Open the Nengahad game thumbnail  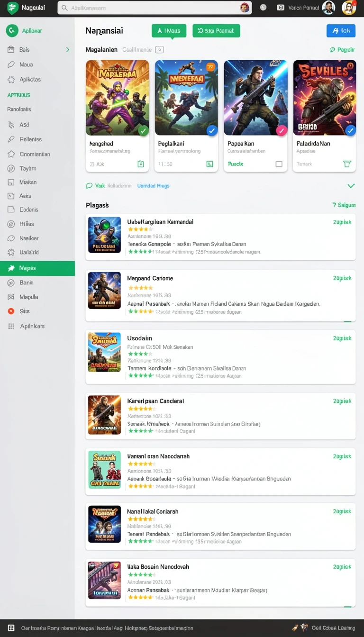tap(117, 98)
